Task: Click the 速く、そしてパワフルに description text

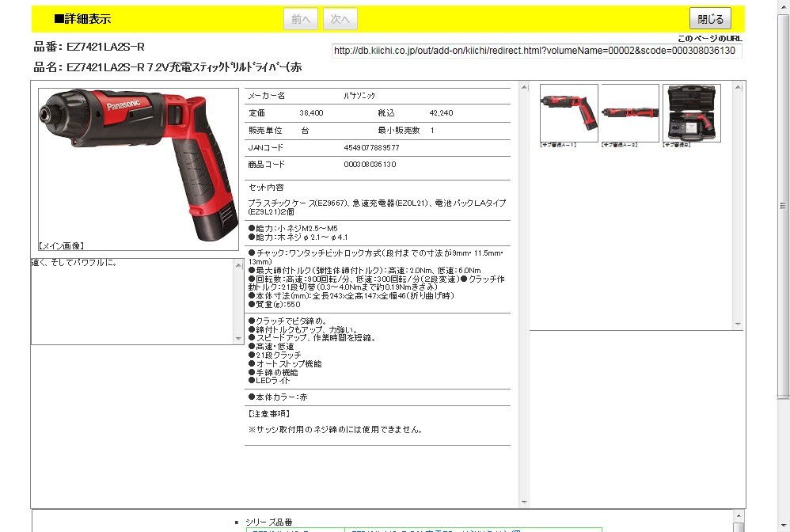Action: click(x=74, y=263)
